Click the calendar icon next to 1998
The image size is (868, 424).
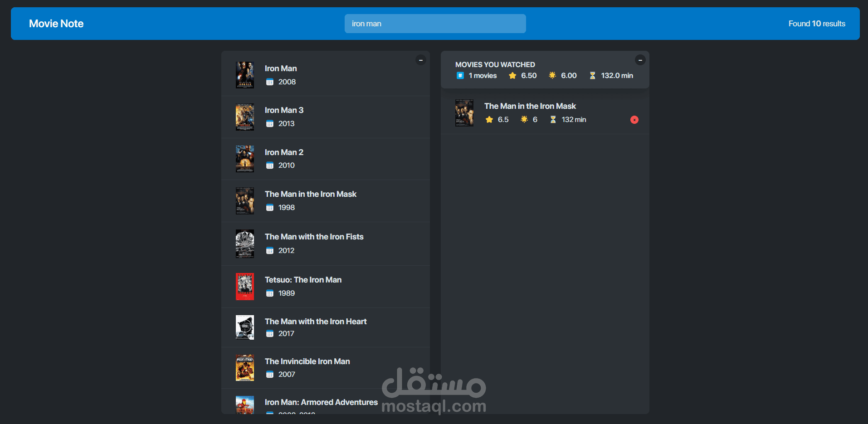coord(270,208)
